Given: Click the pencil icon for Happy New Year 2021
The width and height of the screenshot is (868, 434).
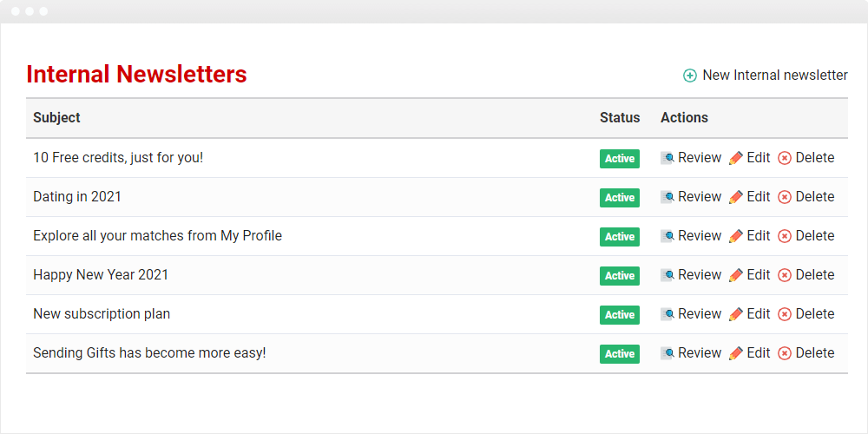Looking at the screenshot, I should pos(736,275).
